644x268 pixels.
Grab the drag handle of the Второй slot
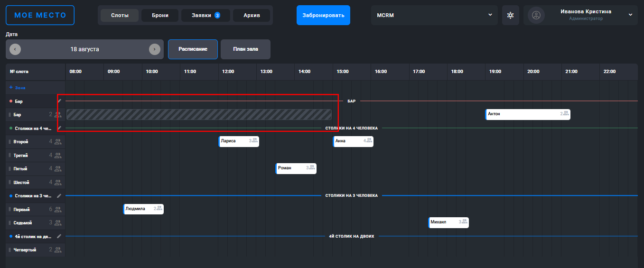(9, 142)
